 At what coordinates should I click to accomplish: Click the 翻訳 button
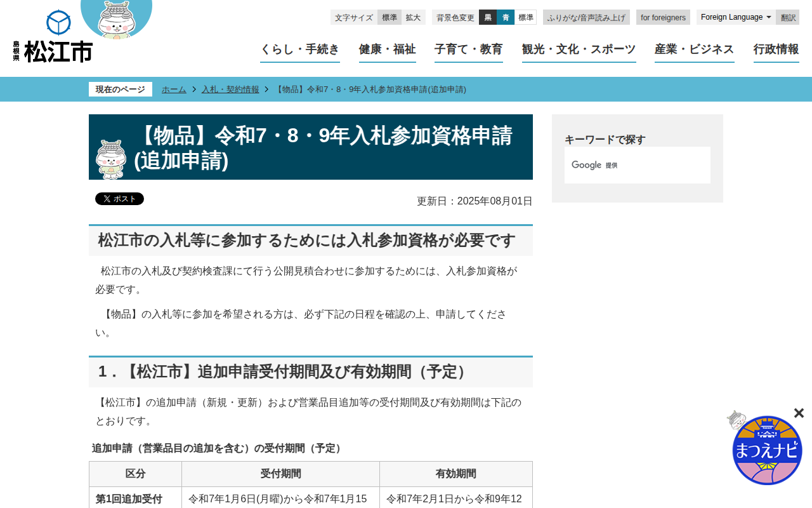788,17
